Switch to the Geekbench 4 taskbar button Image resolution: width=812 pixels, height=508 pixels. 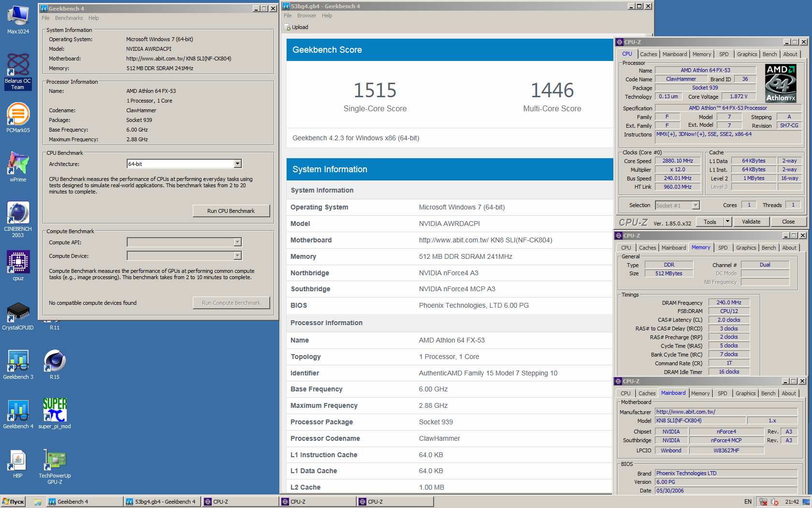click(85, 502)
